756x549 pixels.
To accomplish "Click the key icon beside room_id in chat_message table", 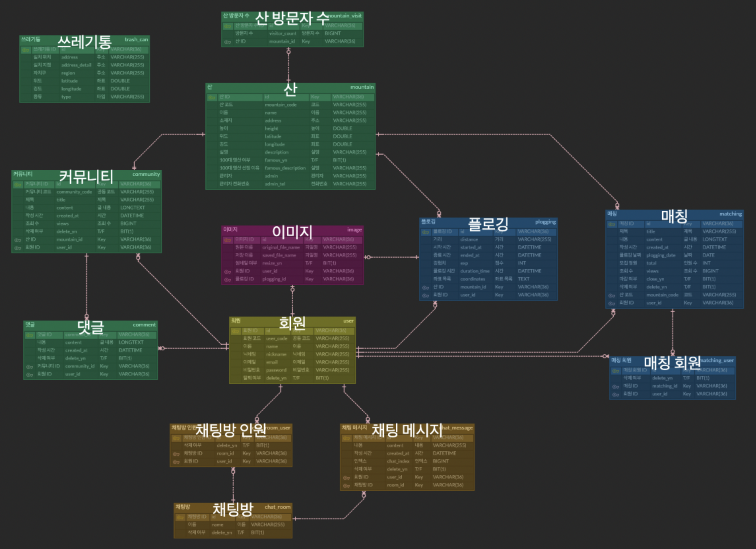I will pos(346,485).
